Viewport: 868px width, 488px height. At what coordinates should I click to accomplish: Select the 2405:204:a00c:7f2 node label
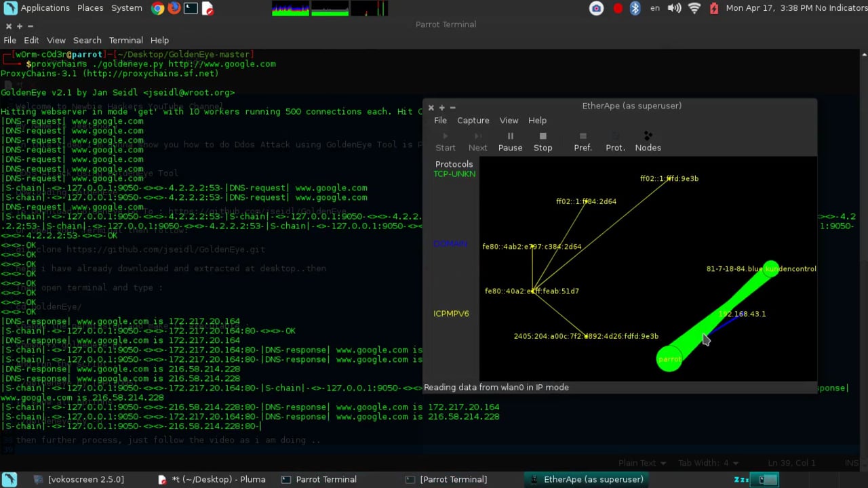click(586, 336)
